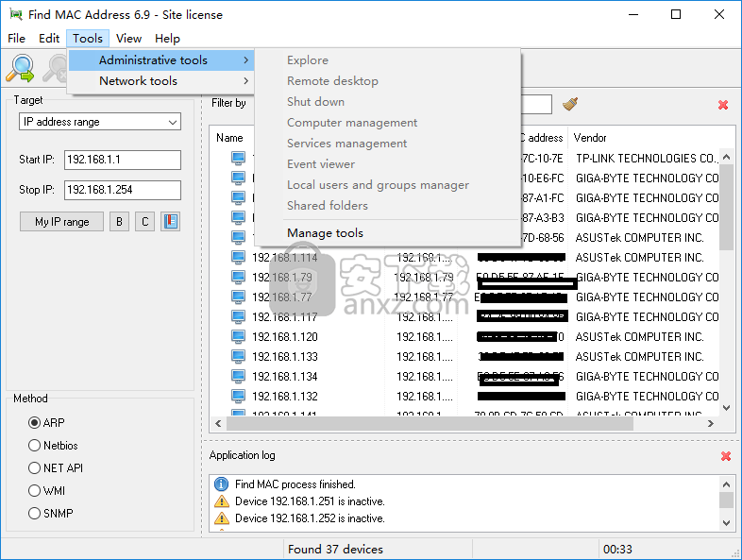Select Netbios method radio button
The width and height of the screenshot is (742, 560).
point(34,446)
